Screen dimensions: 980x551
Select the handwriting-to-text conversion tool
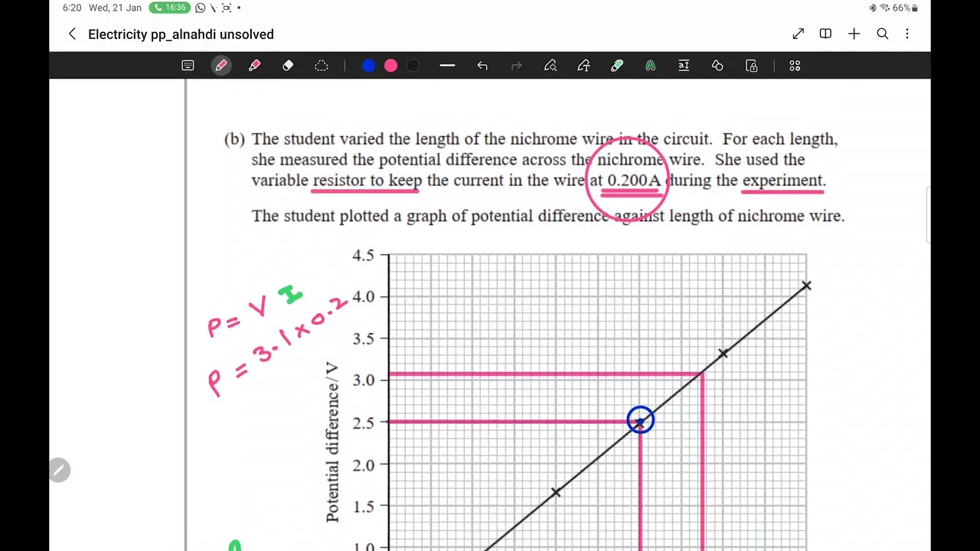(584, 66)
